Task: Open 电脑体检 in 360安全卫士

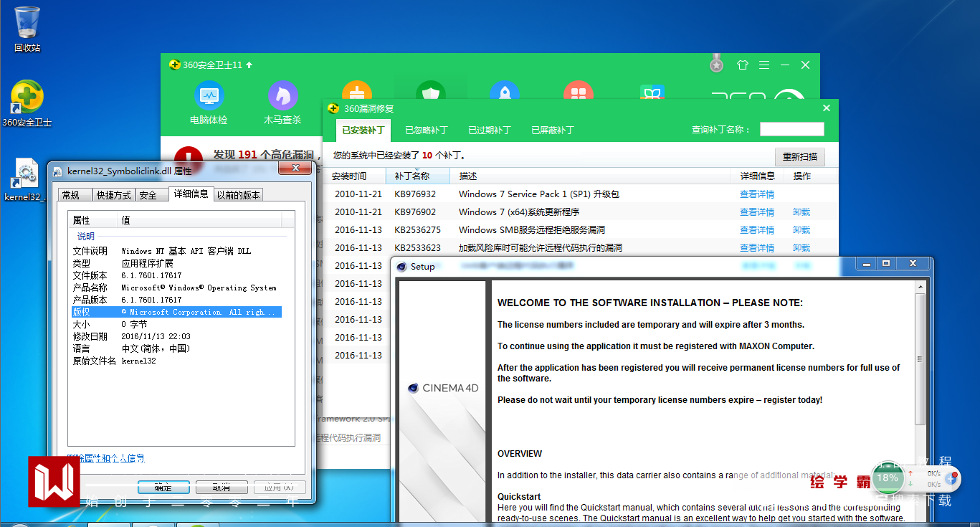Action: [x=209, y=103]
